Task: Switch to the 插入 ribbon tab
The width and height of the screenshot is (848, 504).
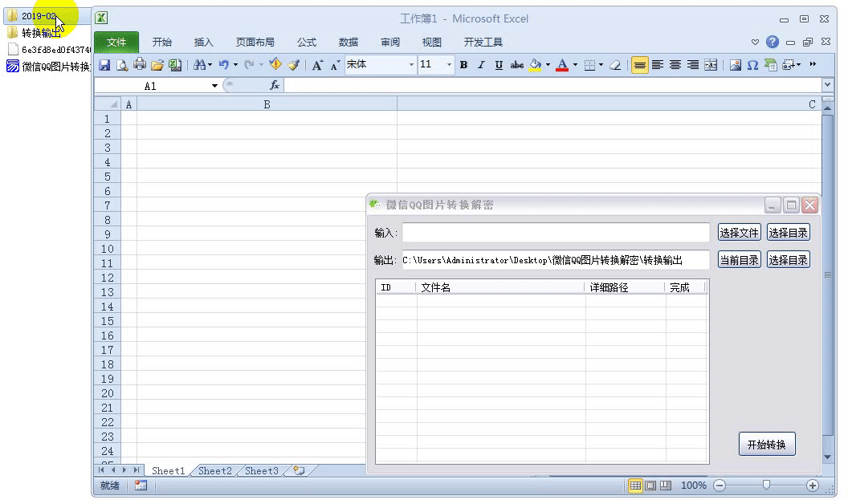Action: (x=203, y=43)
